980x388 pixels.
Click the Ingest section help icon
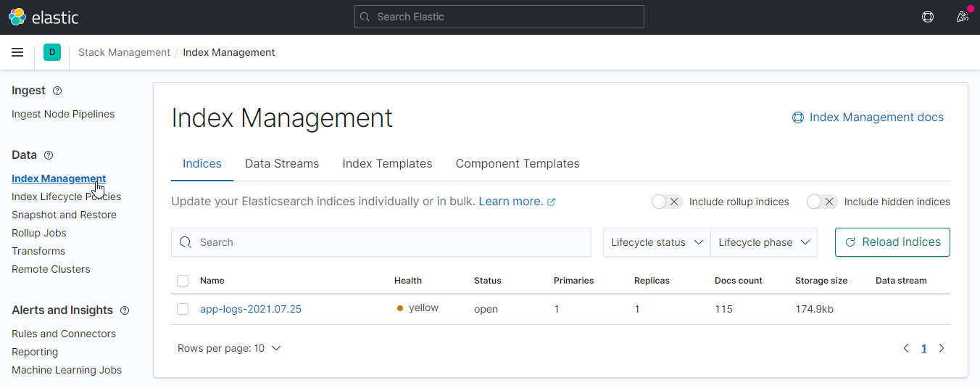click(57, 91)
